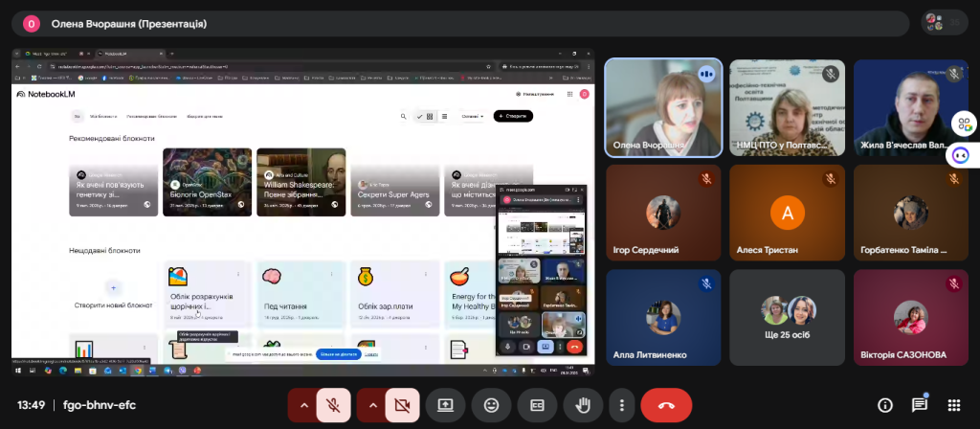This screenshot has height=429, width=980.
Task: Toggle the microphone mute button
Action: (x=333, y=405)
